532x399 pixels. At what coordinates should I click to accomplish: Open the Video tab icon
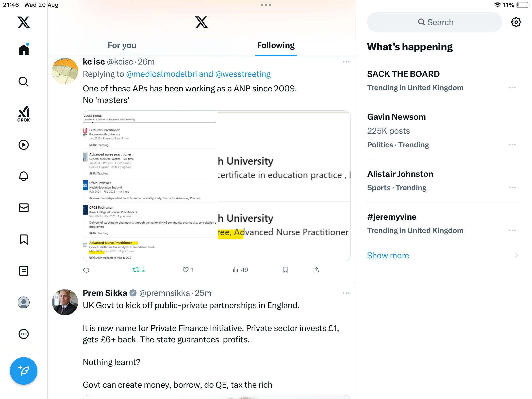click(24, 145)
